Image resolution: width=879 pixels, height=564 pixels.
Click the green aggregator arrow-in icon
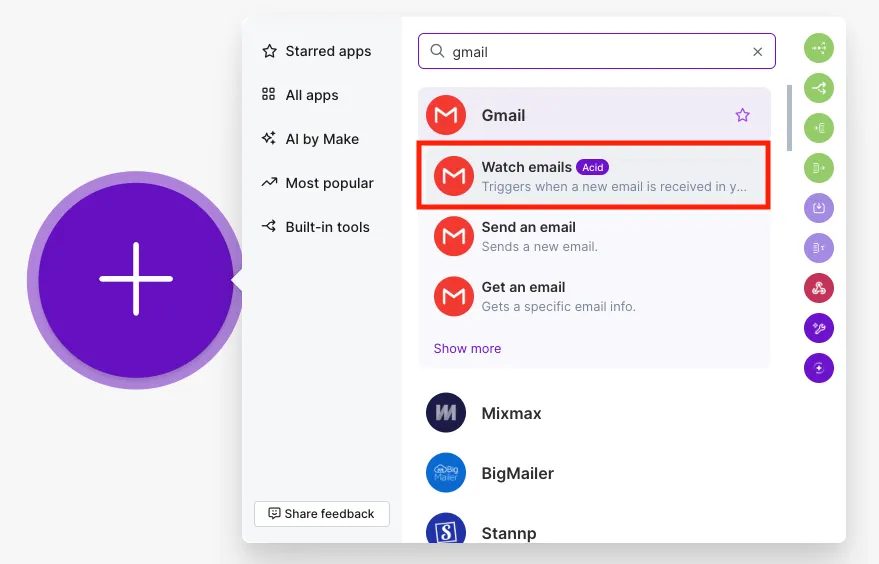818,128
